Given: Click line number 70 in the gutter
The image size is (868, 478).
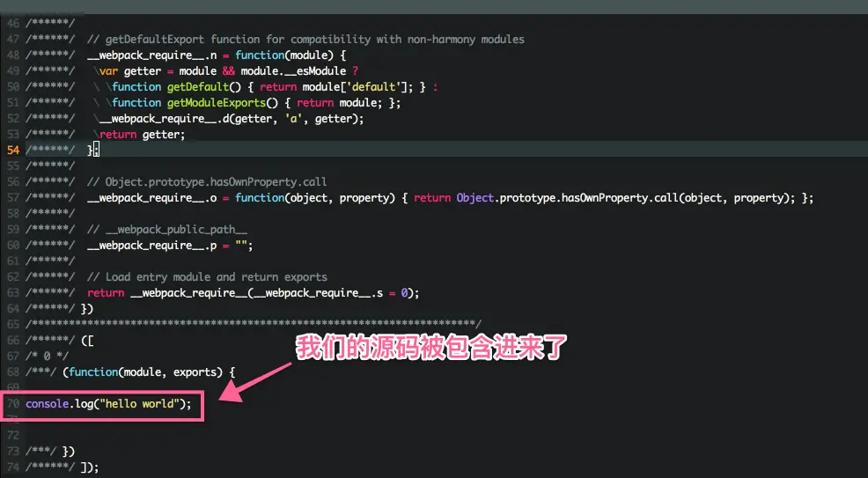Looking at the screenshot, I should (12, 404).
